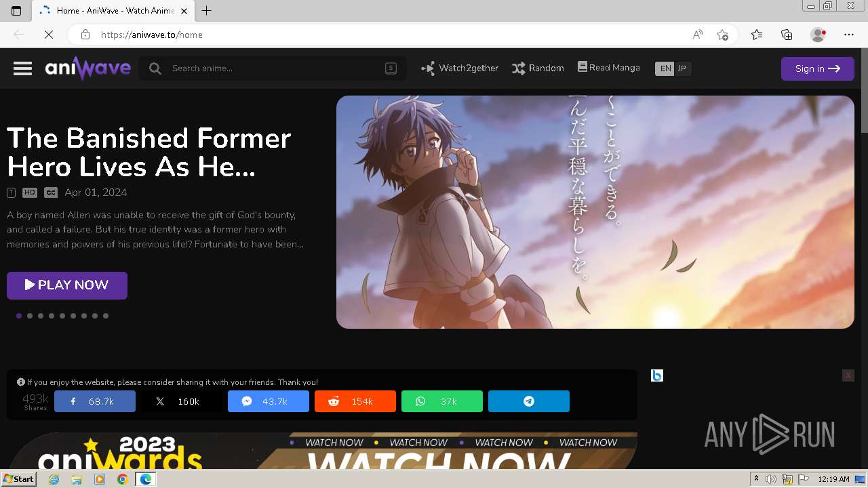Open Internet Explorer from taskbar

tap(54, 479)
